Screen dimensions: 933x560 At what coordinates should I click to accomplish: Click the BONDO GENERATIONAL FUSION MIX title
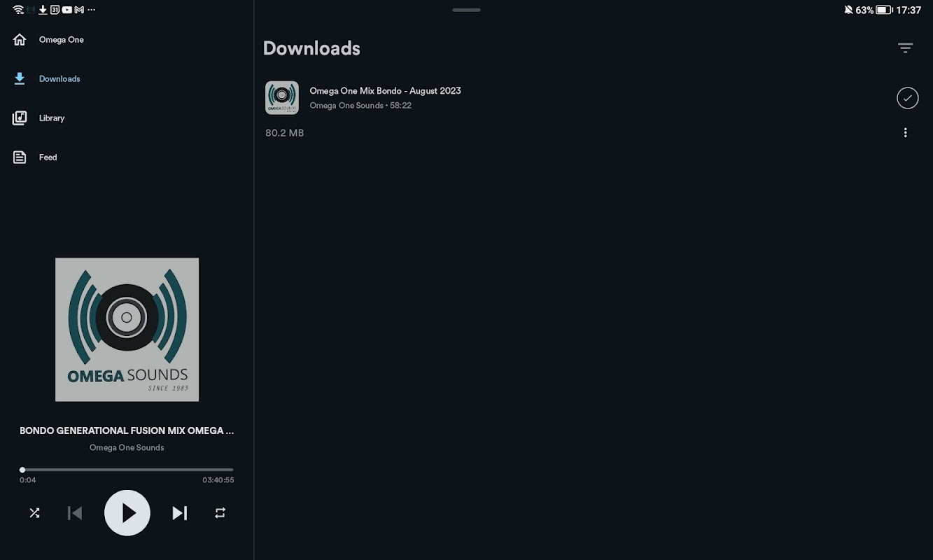(127, 430)
